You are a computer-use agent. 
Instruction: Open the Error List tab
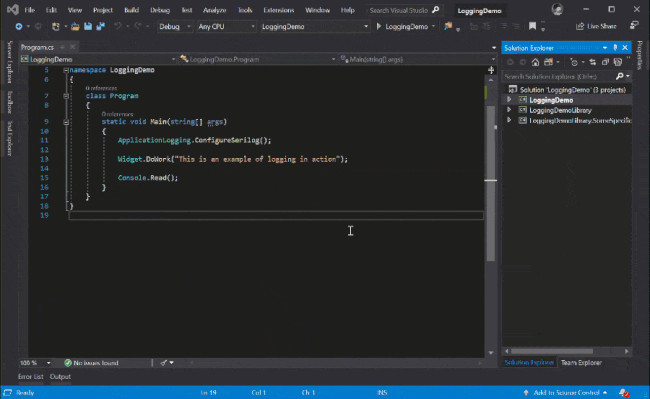click(x=30, y=377)
